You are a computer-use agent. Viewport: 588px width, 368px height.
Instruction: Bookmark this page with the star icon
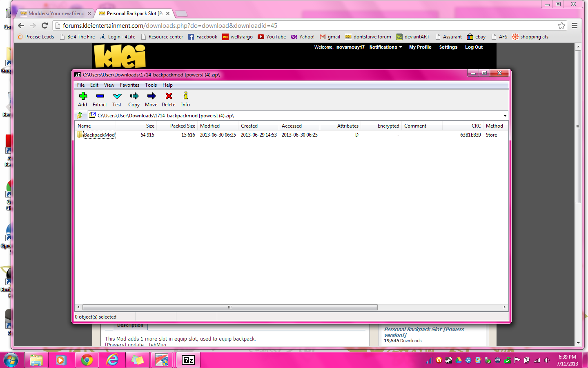[562, 25]
